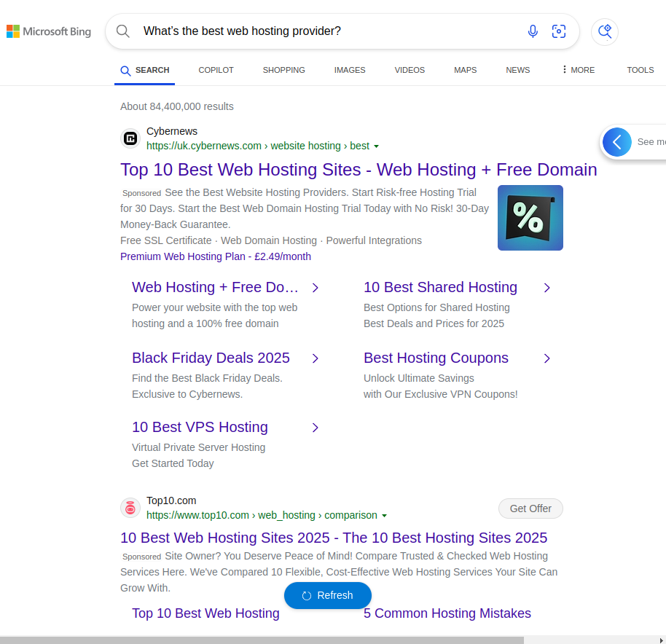Click the Refresh button
This screenshot has width=666, height=644.
point(327,595)
